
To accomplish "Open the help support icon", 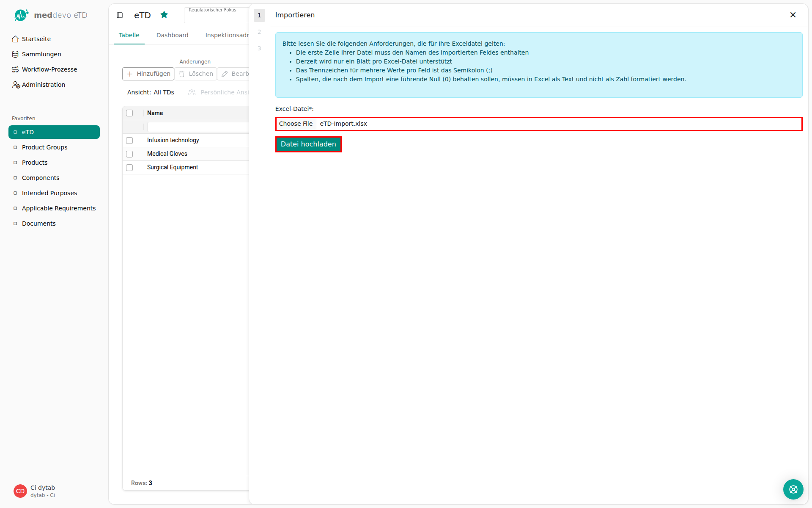I will pos(793,489).
